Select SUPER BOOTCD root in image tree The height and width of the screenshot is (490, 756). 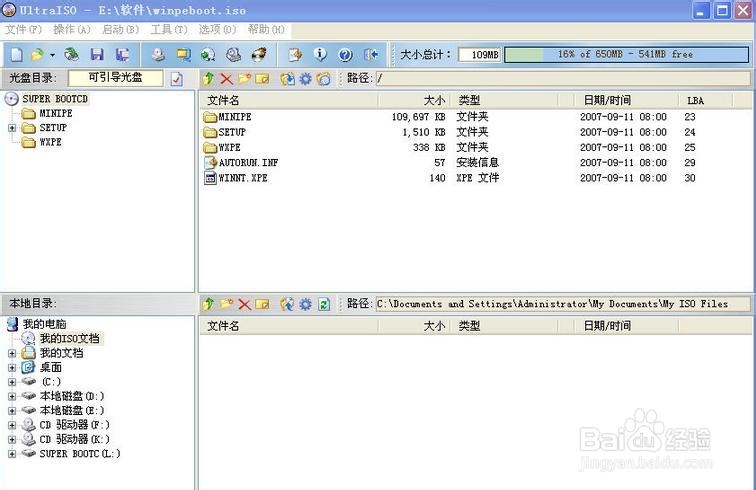point(54,99)
